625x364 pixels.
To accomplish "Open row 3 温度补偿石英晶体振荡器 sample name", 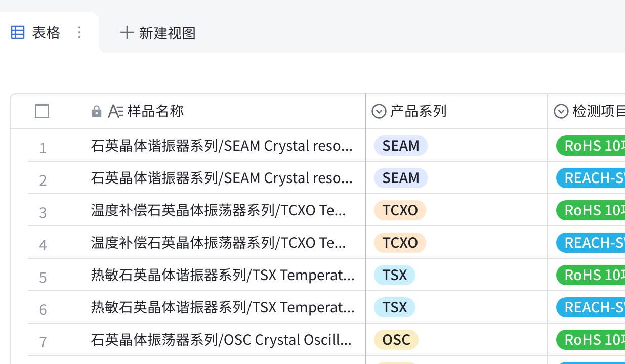I will click(218, 210).
